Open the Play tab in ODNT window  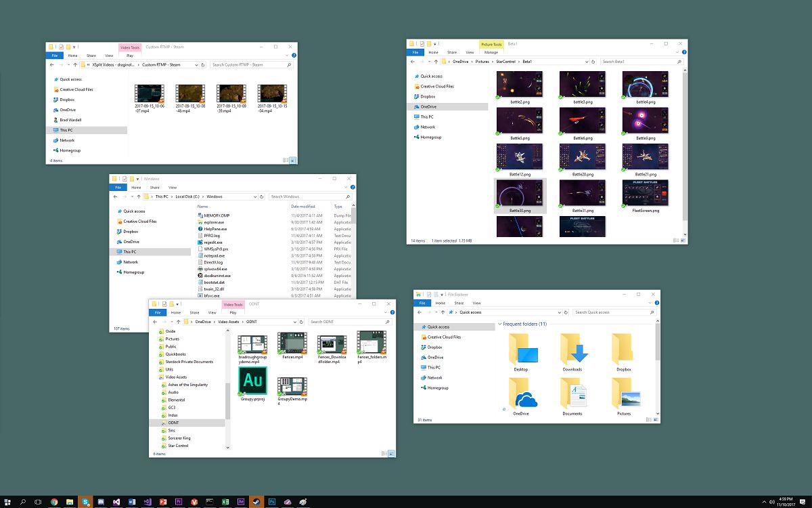233,313
